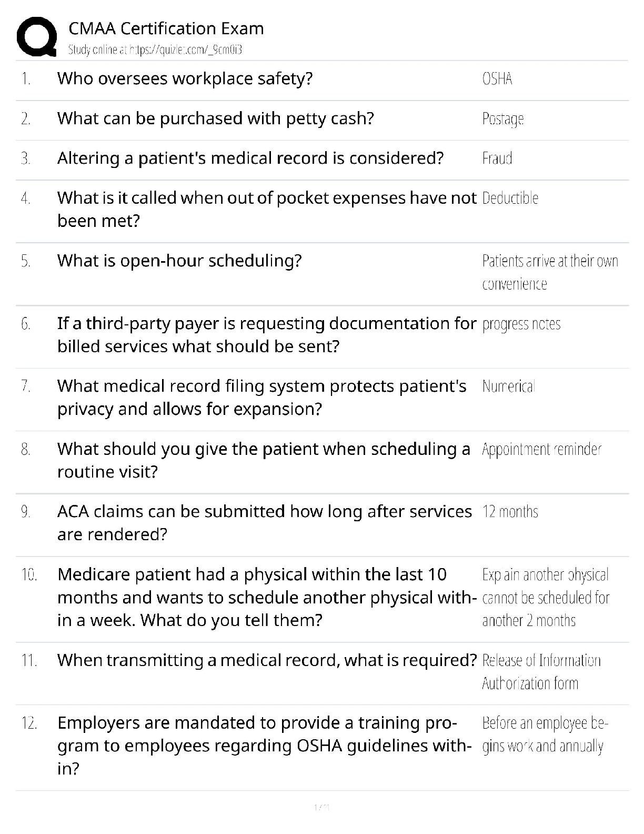This screenshot has width=644, height=834.
Task: Select question 1 about workplace safety
Action: (x=185, y=78)
